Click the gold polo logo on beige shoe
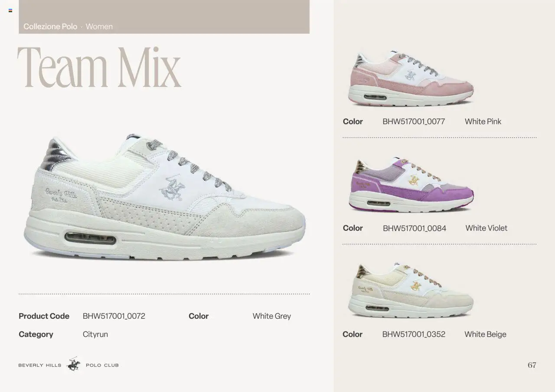This screenshot has width=555, height=392. pos(415,286)
